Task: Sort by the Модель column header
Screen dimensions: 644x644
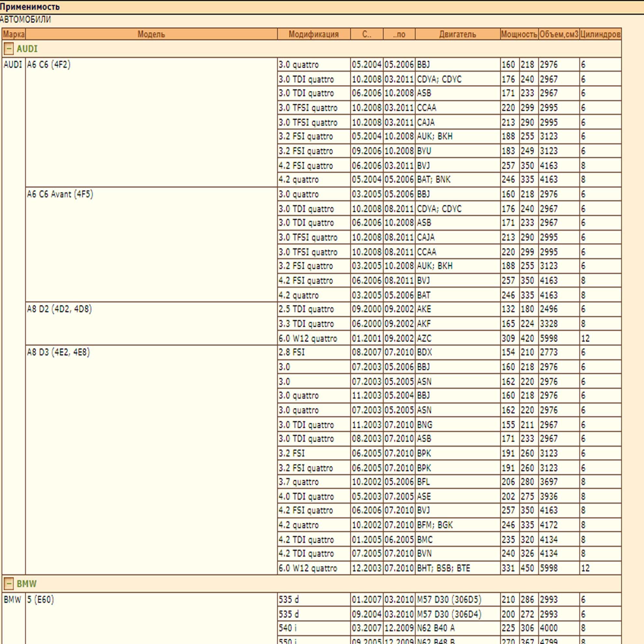Action: click(151, 34)
